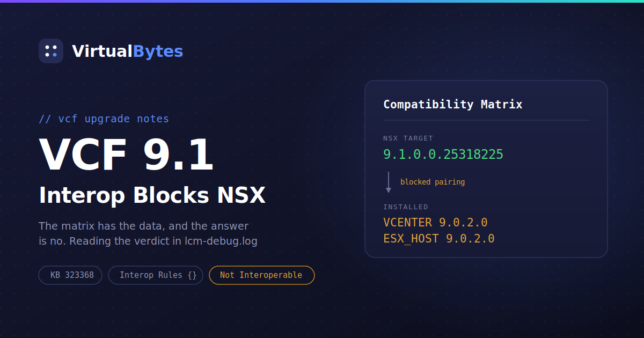Select the KB 323368 tag
Viewport: 644px width, 338px height.
[70, 275]
